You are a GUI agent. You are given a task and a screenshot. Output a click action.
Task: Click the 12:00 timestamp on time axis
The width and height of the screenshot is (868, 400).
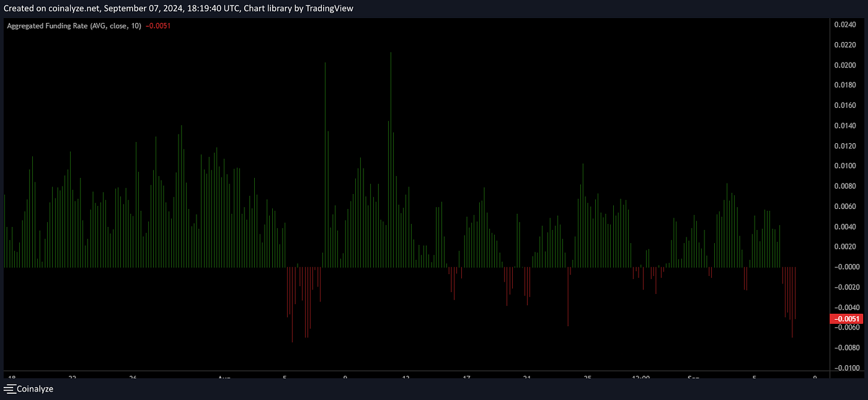pyautogui.click(x=642, y=377)
